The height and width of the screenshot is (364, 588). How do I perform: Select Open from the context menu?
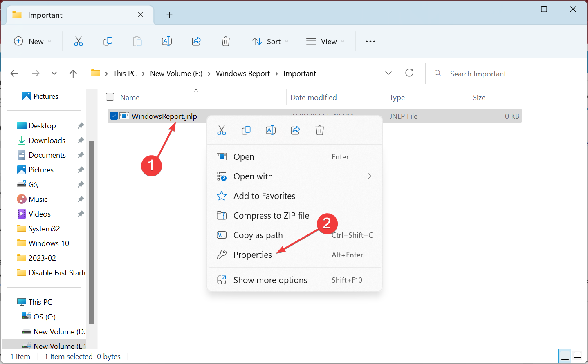coord(294,157)
